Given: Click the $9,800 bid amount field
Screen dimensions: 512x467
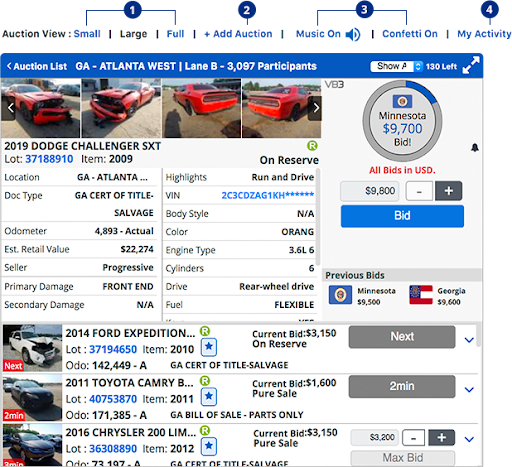Looking at the screenshot, I should tap(369, 191).
